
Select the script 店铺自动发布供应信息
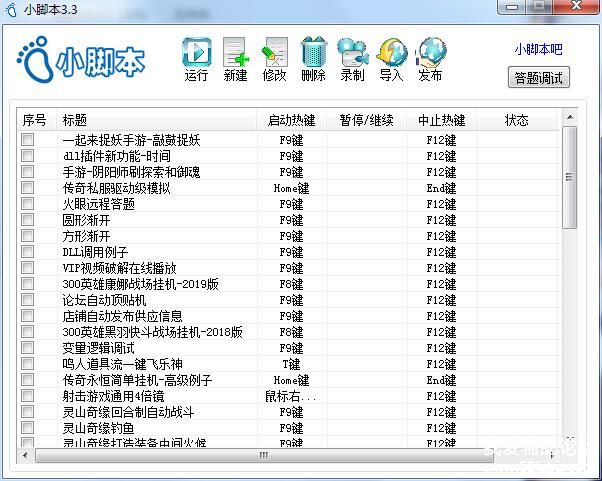[122, 316]
